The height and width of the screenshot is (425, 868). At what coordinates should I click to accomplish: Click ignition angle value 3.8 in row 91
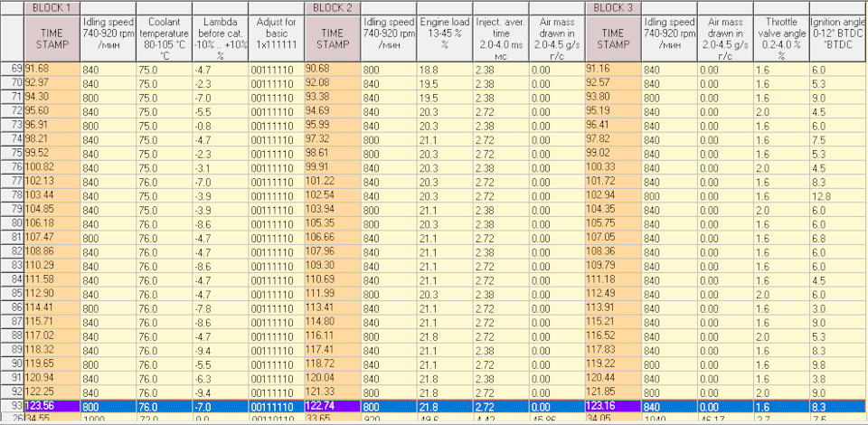click(x=839, y=378)
